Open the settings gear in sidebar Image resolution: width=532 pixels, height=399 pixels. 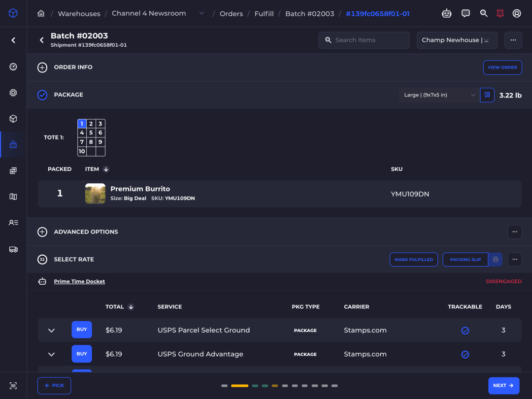pos(13,93)
